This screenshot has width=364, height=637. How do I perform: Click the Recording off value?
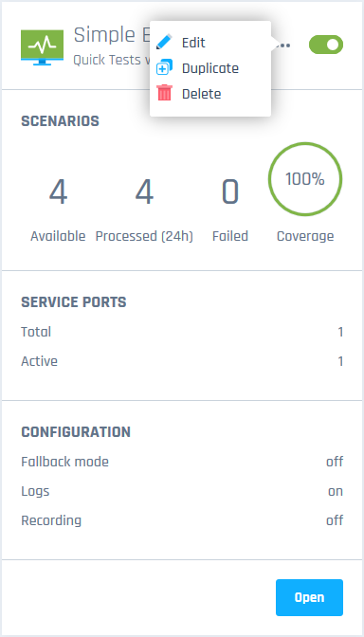pos(335,520)
